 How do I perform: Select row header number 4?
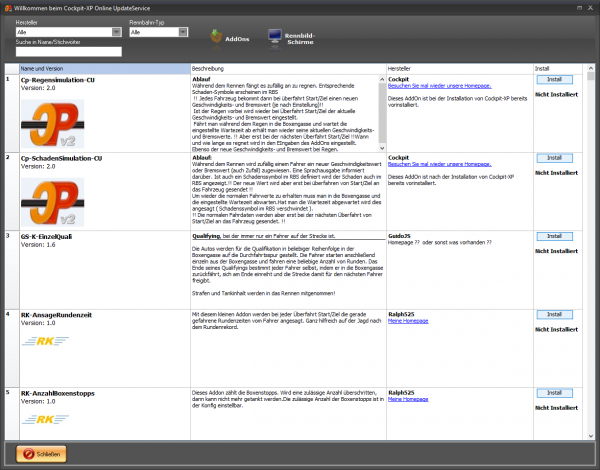(x=12, y=348)
